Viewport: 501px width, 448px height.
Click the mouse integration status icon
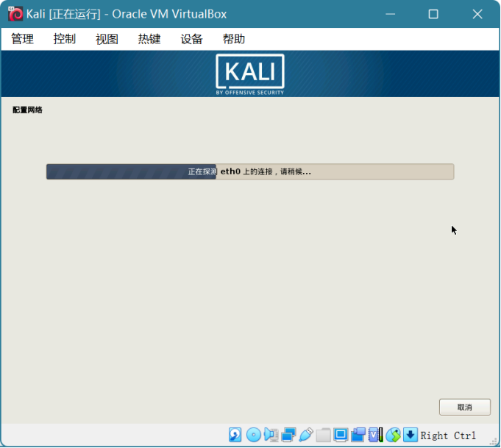(x=393, y=435)
